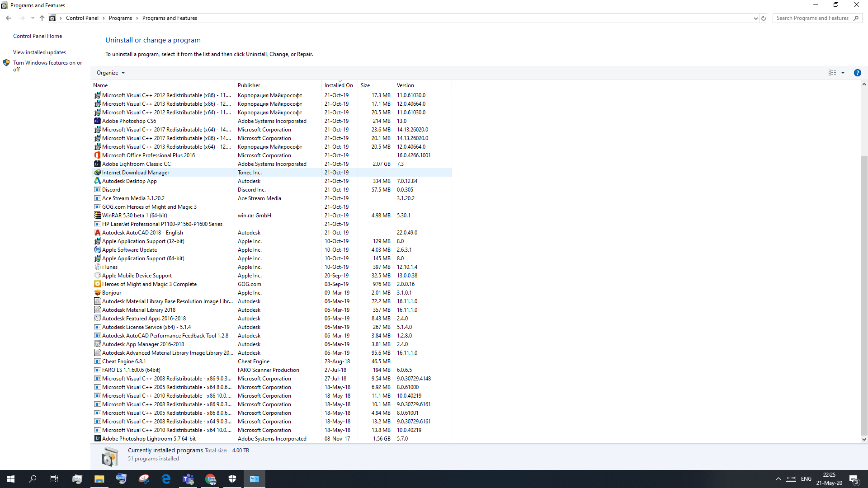This screenshot has height=488, width=868.
Task: Go up one level to Programs
Action: click(42, 18)
